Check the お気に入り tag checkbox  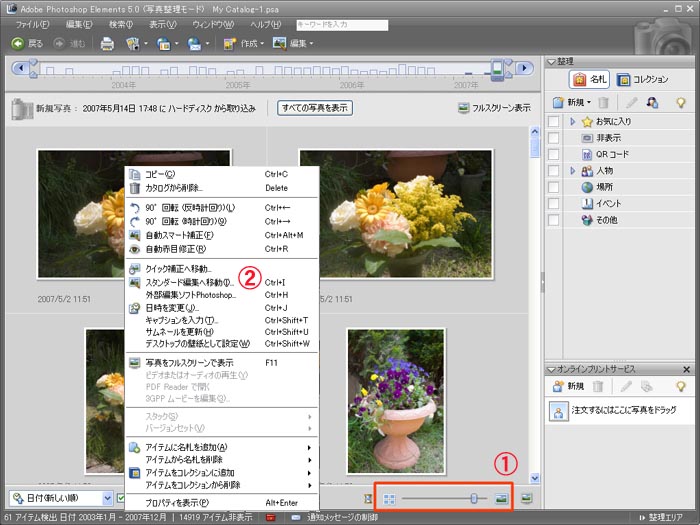(553, 121)
